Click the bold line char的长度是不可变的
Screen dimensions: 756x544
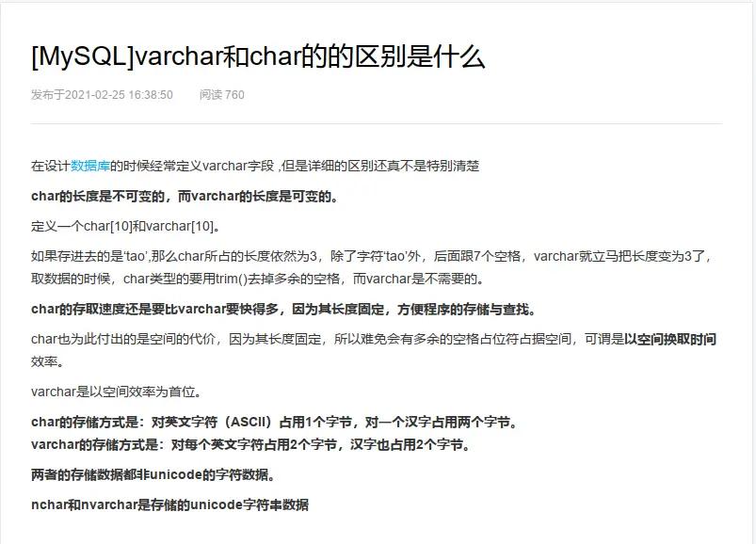point(185,196)
